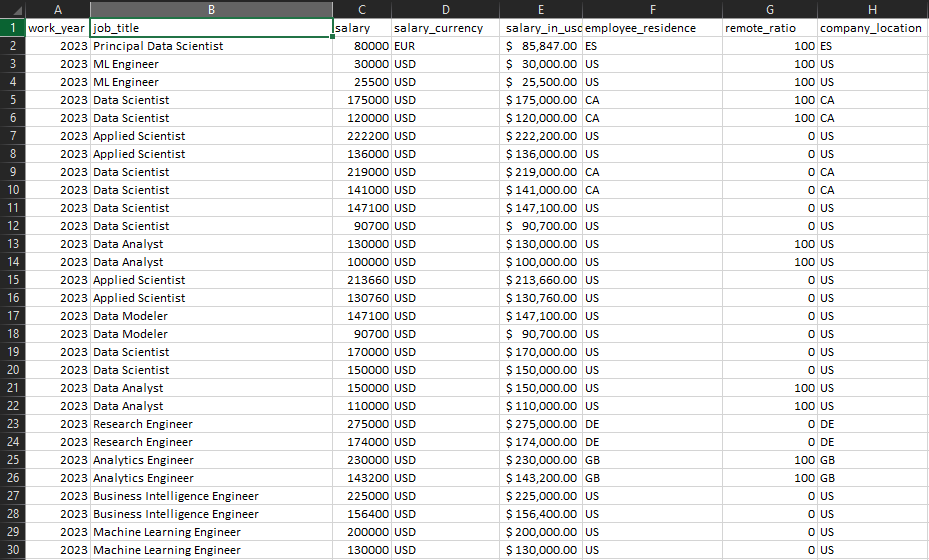Image resolution: width=929 pixels, height=560 pixels.
Task: Click the salary_in_usd header cell
Action: tap(541, 28)
